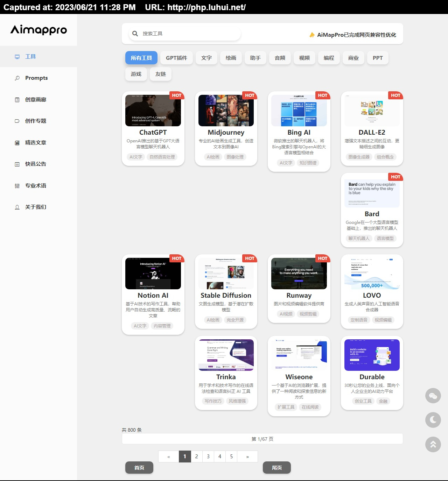Click the 工具 monitor icon in sidebar
448x481 pixels.
click(17, 57)
